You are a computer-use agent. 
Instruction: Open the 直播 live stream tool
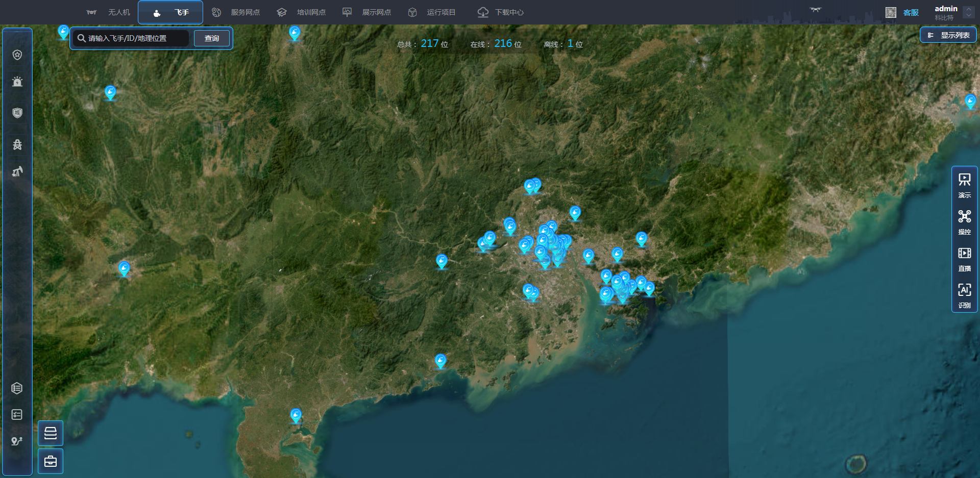point(965,259)
